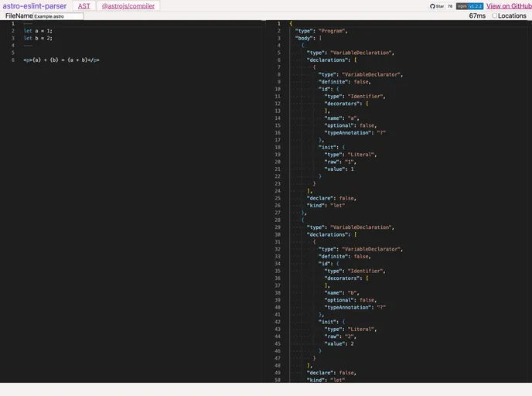Click '"type": "Literal"' on line 43
Viewport: 532px width, 396px height.
pyautogui.click(x=350, y=329)
